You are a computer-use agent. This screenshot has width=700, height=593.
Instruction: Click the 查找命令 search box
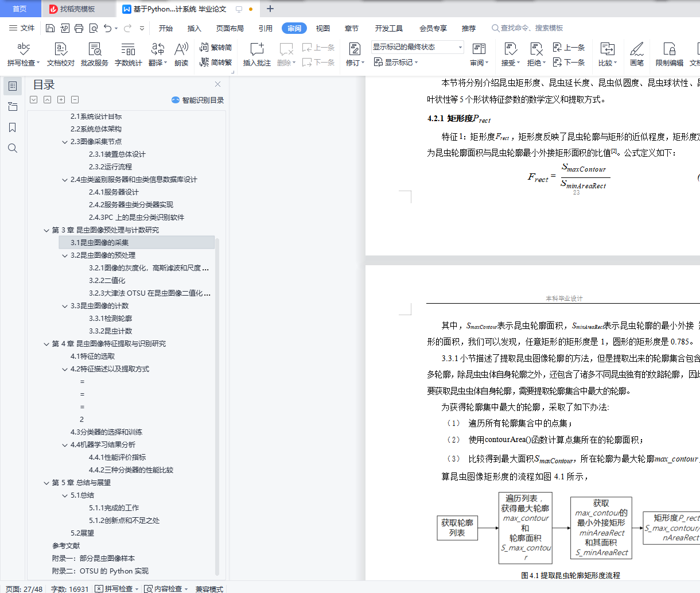(527, 28)
